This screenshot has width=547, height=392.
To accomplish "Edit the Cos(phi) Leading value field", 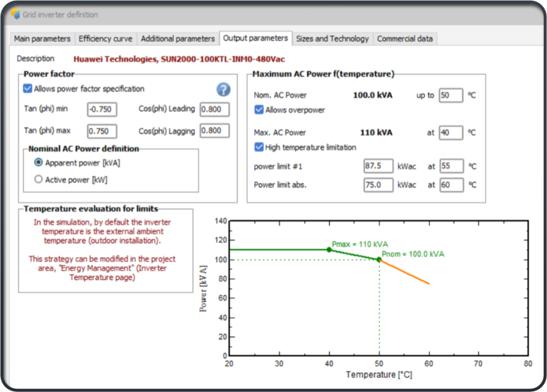I will [214, 109].
